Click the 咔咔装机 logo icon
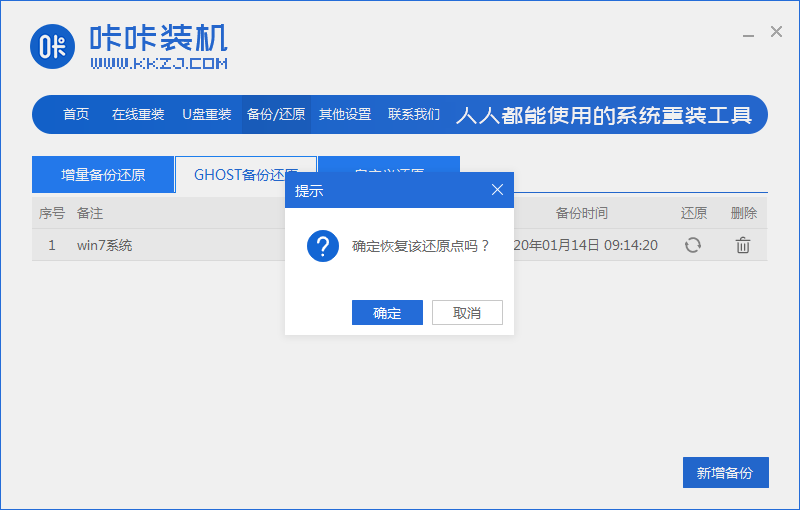Viewport: 800px width, 510px height. click(53, 45)
